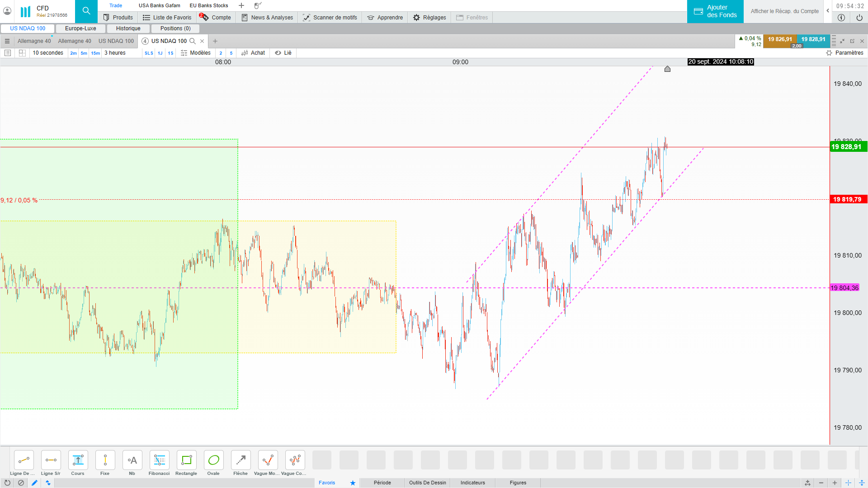868x488 pixels.
Task: Select the Ligne S/r tool
Action: 51,460
